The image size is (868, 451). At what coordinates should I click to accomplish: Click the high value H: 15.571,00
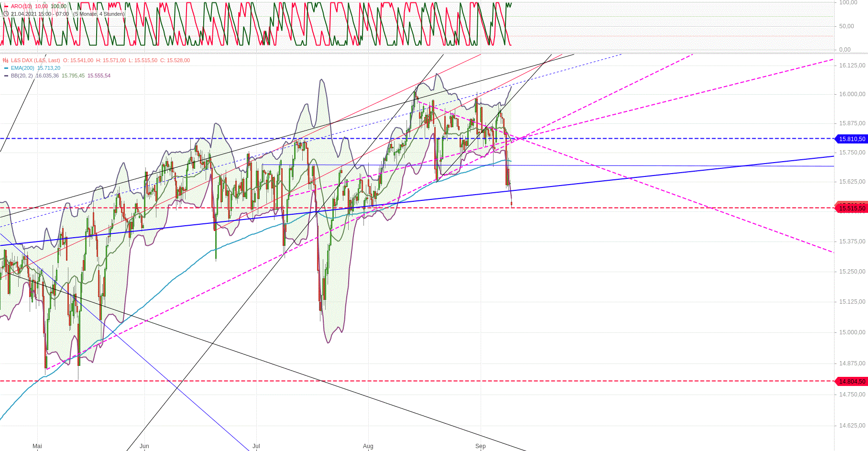(111, 60)
